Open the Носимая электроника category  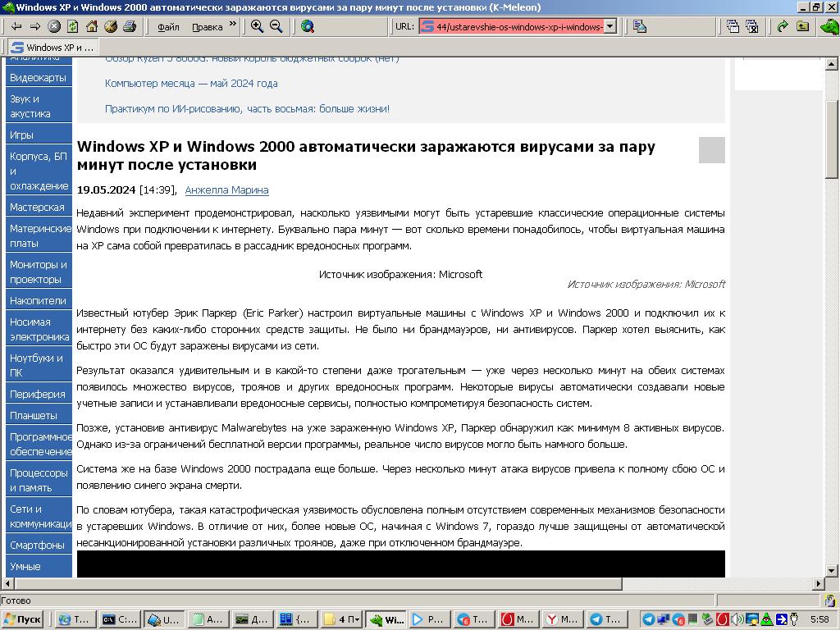click(x=39, y=330)
